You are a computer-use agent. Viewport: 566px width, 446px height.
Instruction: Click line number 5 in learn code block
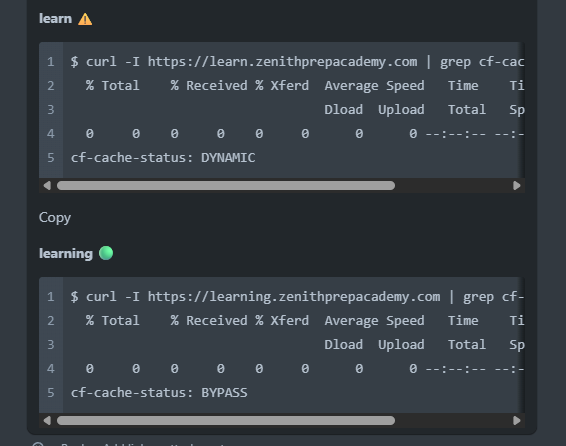tap(51, 158)
